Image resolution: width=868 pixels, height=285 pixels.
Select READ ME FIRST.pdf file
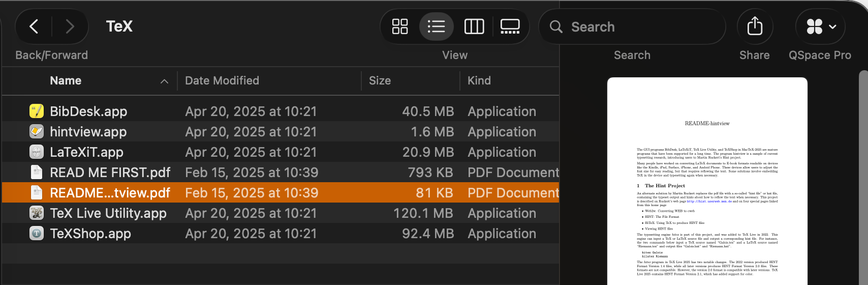pyautogui.click(x=110, y=173)
